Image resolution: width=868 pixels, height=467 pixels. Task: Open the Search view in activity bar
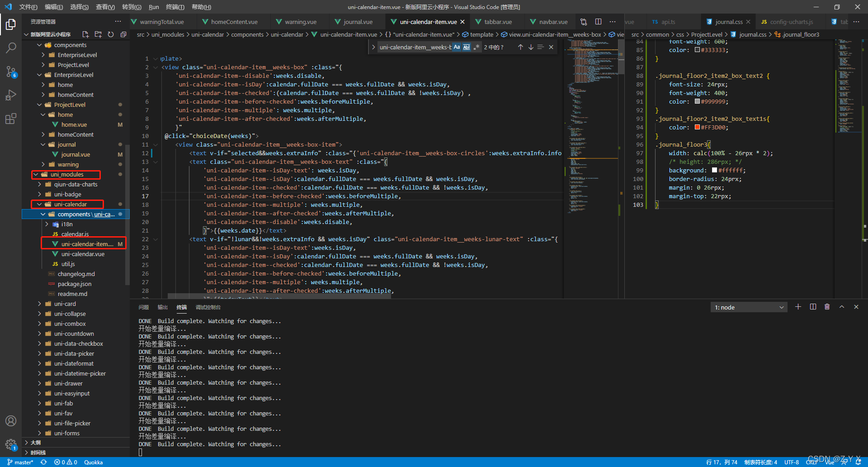click(11, 48)
